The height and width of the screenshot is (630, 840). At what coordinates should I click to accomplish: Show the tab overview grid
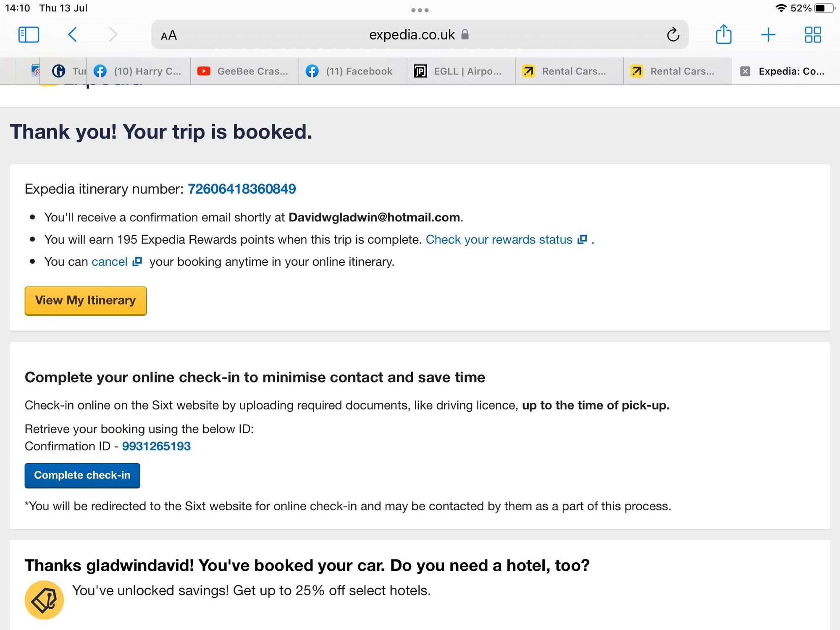813,34
